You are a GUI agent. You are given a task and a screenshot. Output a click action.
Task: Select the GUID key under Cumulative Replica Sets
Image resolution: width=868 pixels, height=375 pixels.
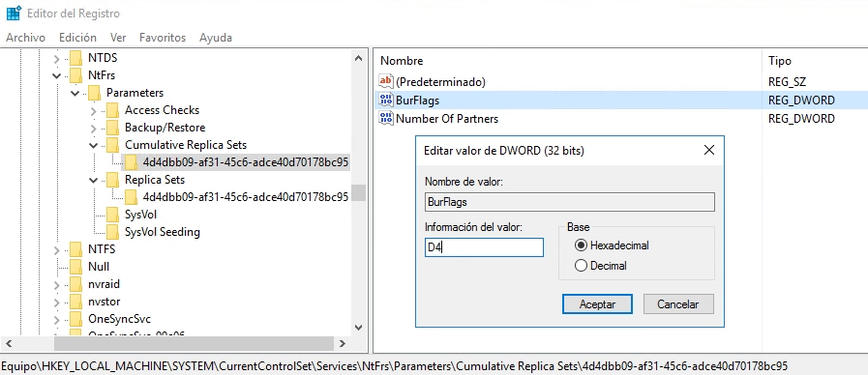tap(245, 162)
